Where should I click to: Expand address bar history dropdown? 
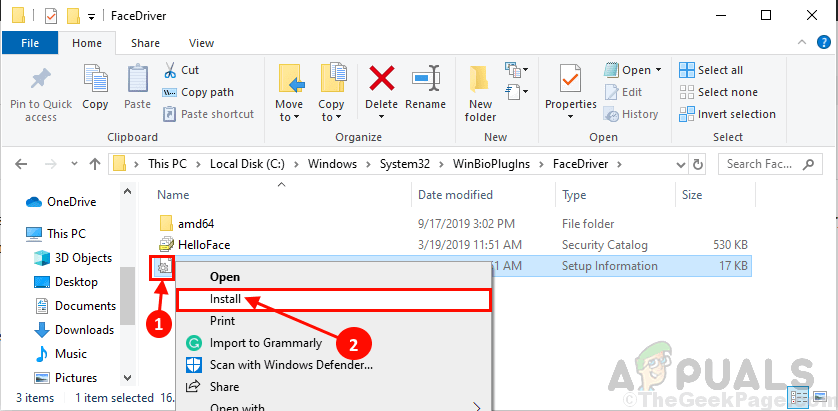click(x=680, y=164)
